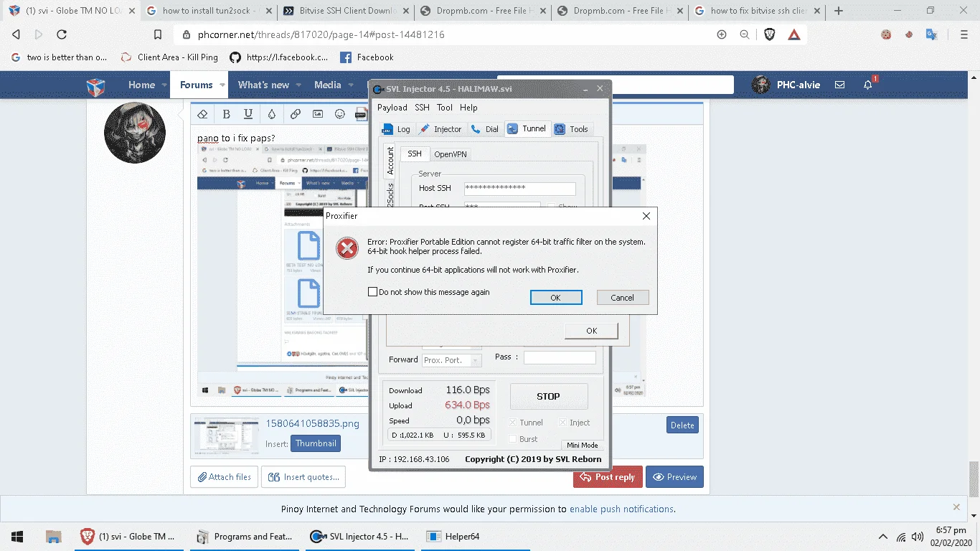Check 'Do not show this message again'
The width and height of the screenshot is (980, 551).
[372, 292]
